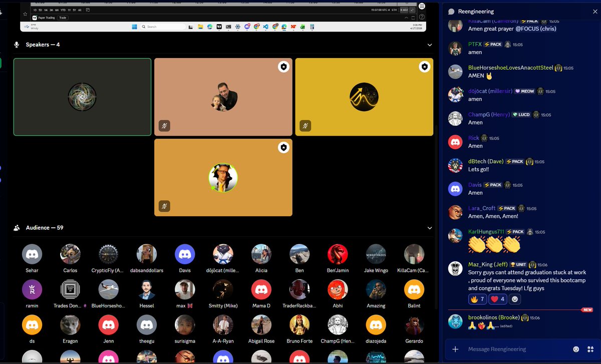Open Hessel's audience avatar

coord(147,289)
